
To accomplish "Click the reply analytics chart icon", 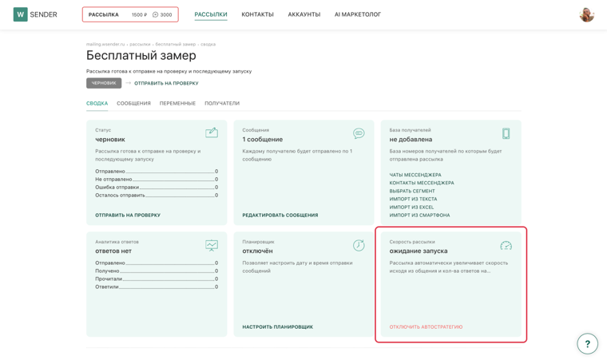I will click(x=212, y=245).
